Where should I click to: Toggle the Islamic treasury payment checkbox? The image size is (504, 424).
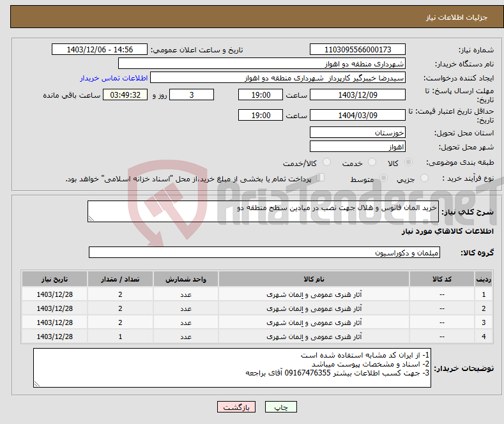point(321,178)
